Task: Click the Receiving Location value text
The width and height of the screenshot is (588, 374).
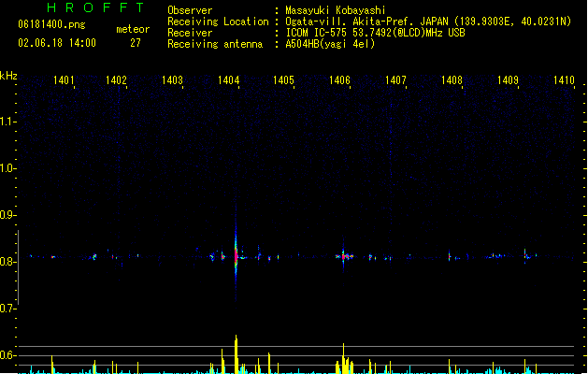Action: tap(428, 22)
